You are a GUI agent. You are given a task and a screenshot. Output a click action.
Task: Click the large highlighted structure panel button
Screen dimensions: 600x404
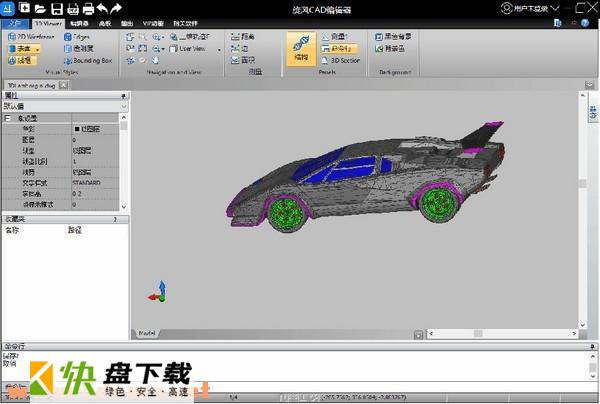coord(301,49)
